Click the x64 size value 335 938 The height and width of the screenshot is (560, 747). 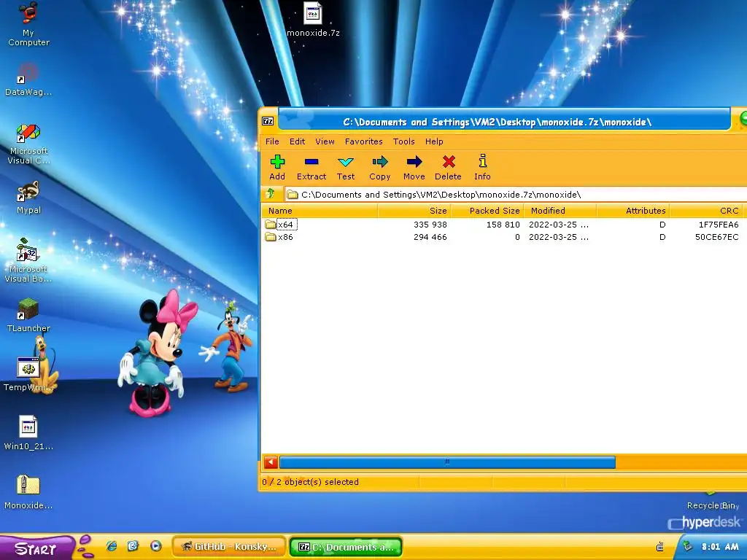[x=430, y=225]
